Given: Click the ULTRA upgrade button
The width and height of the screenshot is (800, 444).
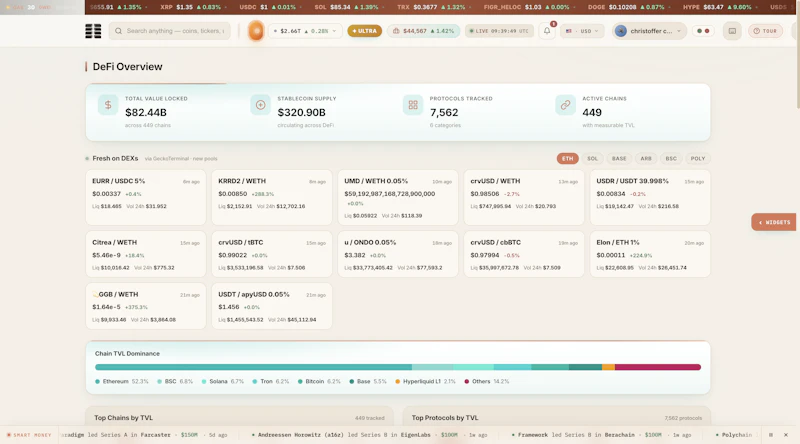Looking at the screenshot, I should pyautogui.click(x=365, y=31).
